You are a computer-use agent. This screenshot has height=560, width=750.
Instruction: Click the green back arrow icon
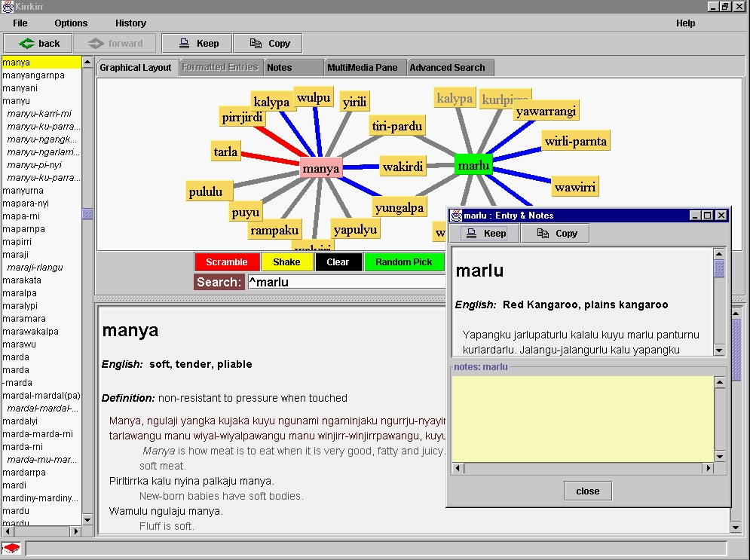26,44
